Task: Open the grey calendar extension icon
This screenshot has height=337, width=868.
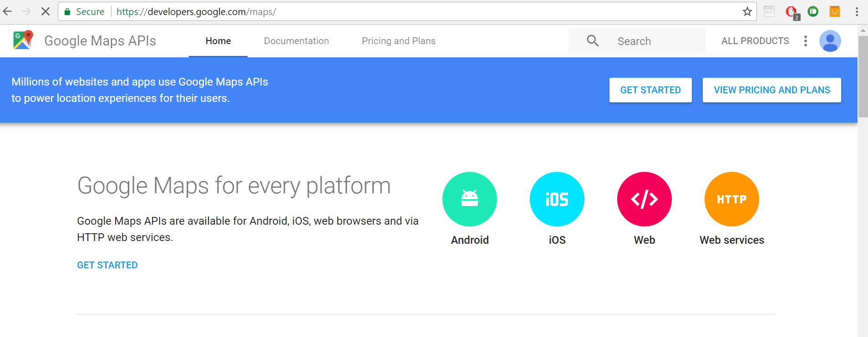Action: [x=769, y=11]
